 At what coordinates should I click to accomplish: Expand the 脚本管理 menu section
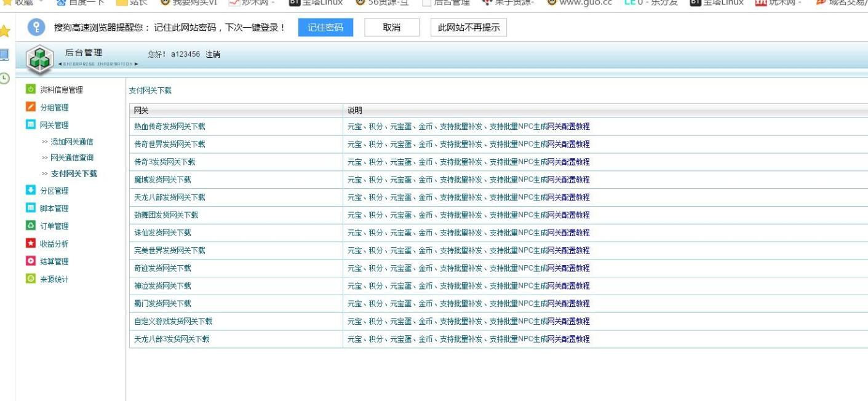[x=54, y=208]
